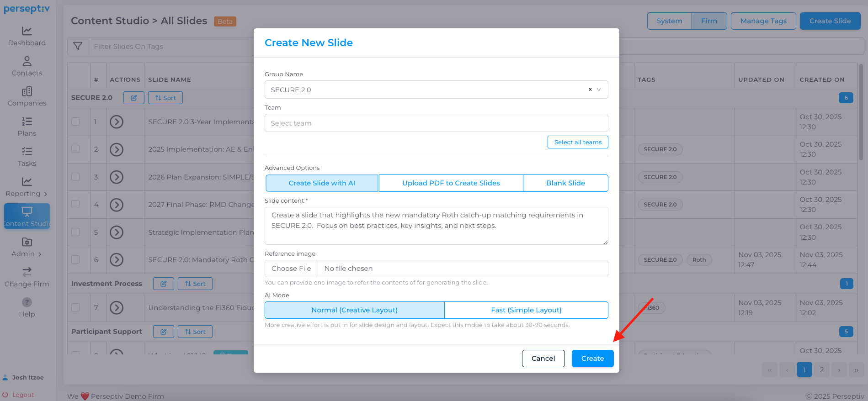Check the box for slide row 2
The image size is (868, 401).
click(x=75, y=149)
